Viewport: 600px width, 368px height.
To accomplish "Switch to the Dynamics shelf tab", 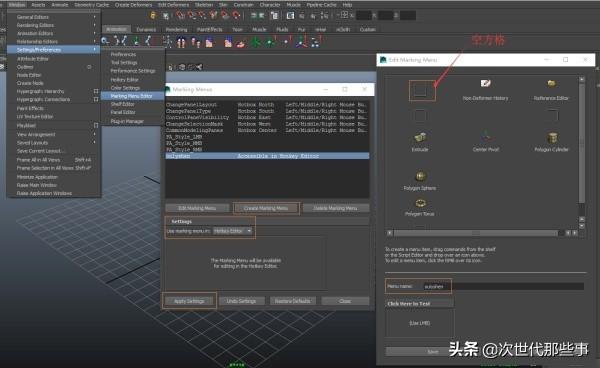I will click(146, 29).
